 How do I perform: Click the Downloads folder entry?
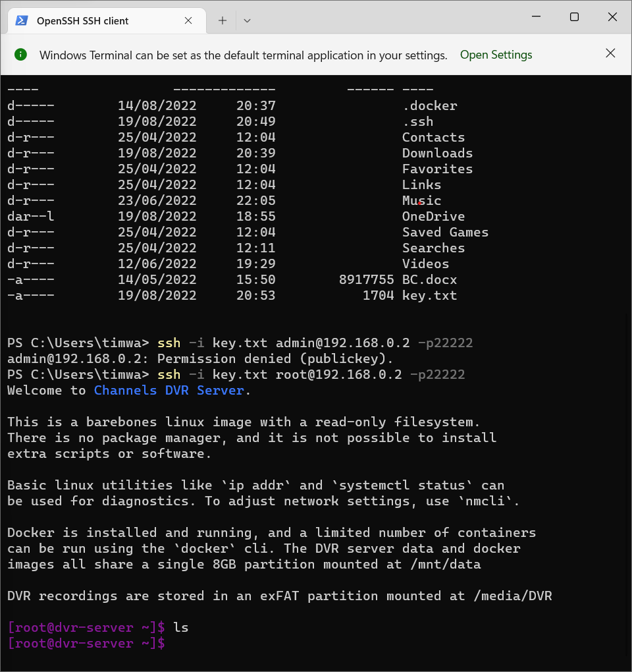437,153
